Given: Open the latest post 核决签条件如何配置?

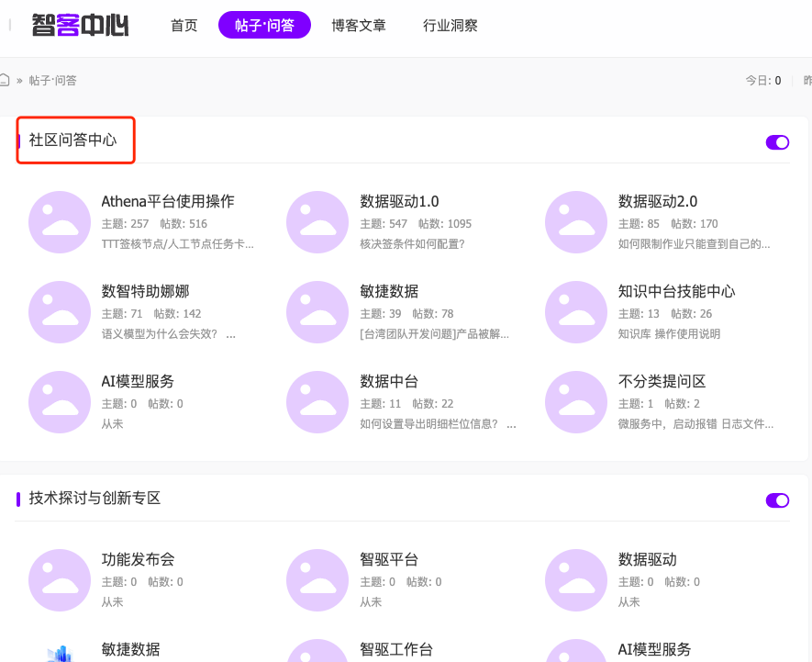Looking at the screenshot, I should (x=412, y=244).
